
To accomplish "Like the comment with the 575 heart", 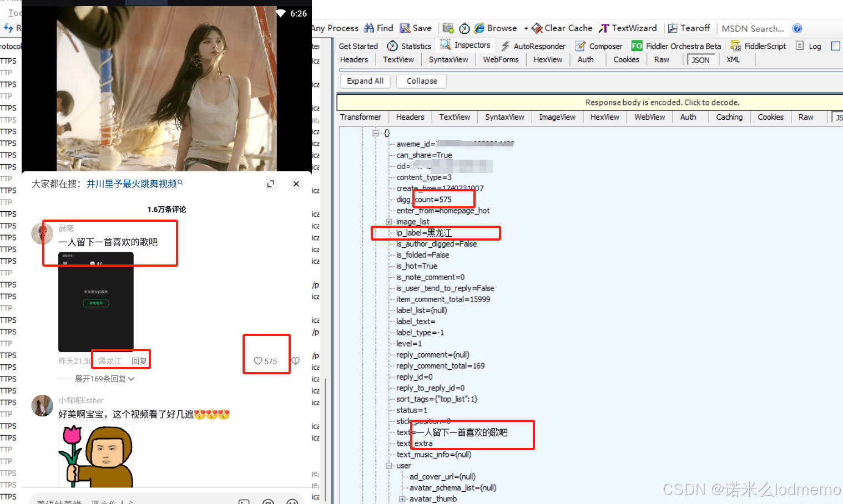I will click(258, 361).
